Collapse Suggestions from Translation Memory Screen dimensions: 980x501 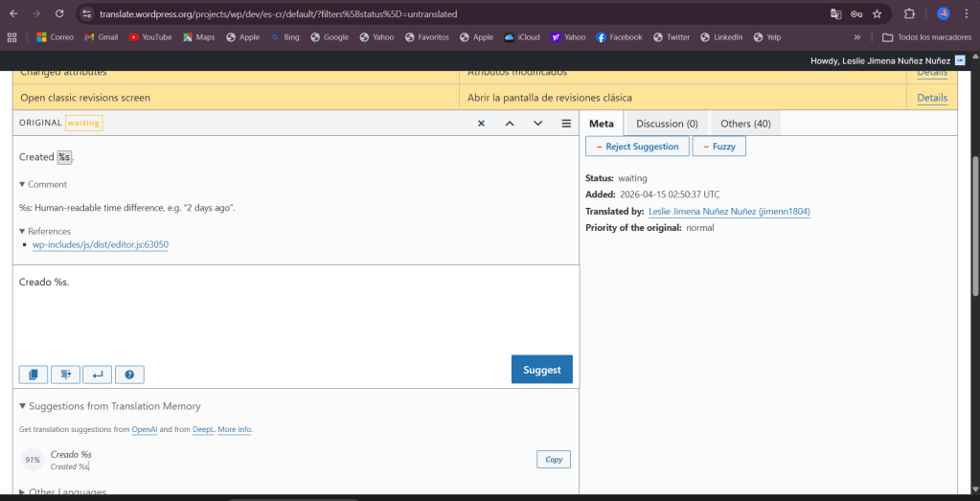pos(110,406)
